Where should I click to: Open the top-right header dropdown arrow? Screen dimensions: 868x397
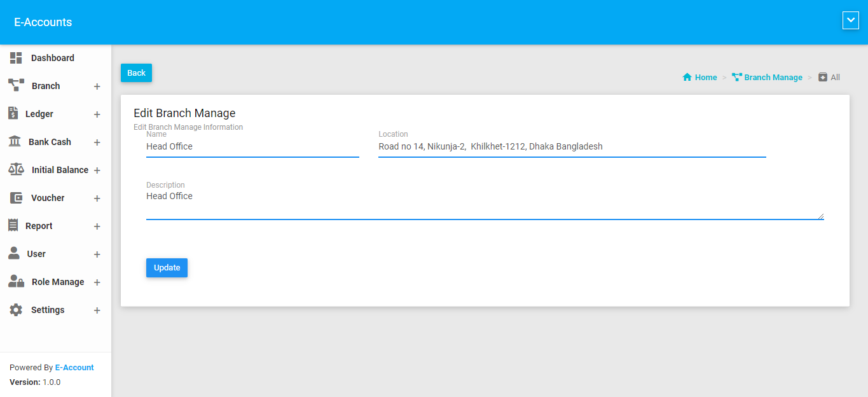click(x=850, y=20)
